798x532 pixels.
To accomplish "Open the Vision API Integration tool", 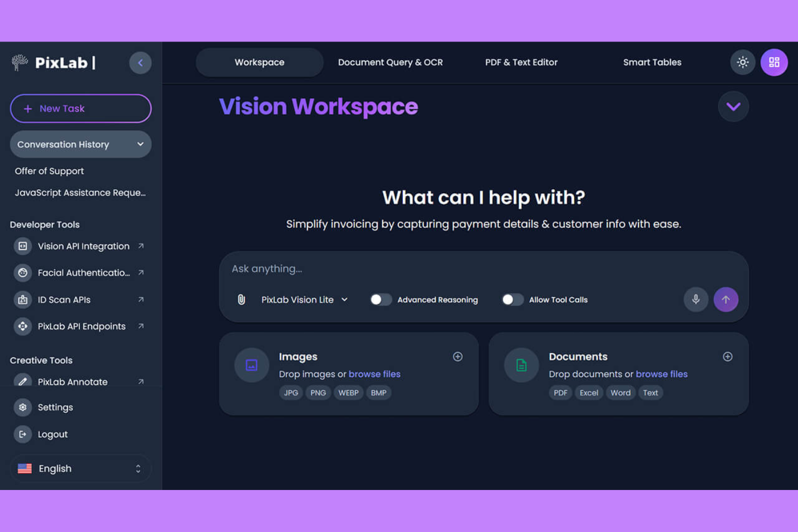I will 84,246.
